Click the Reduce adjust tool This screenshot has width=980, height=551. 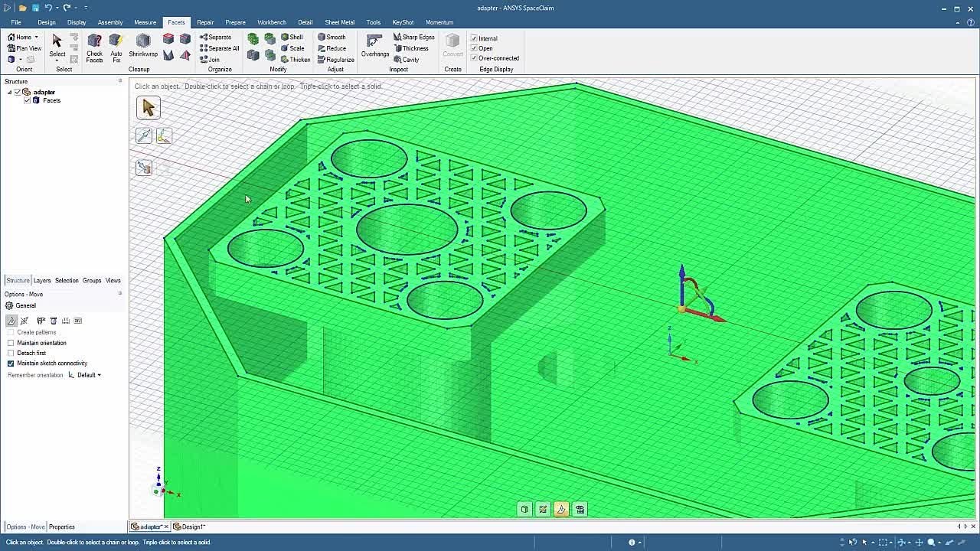tap(332, 48)
